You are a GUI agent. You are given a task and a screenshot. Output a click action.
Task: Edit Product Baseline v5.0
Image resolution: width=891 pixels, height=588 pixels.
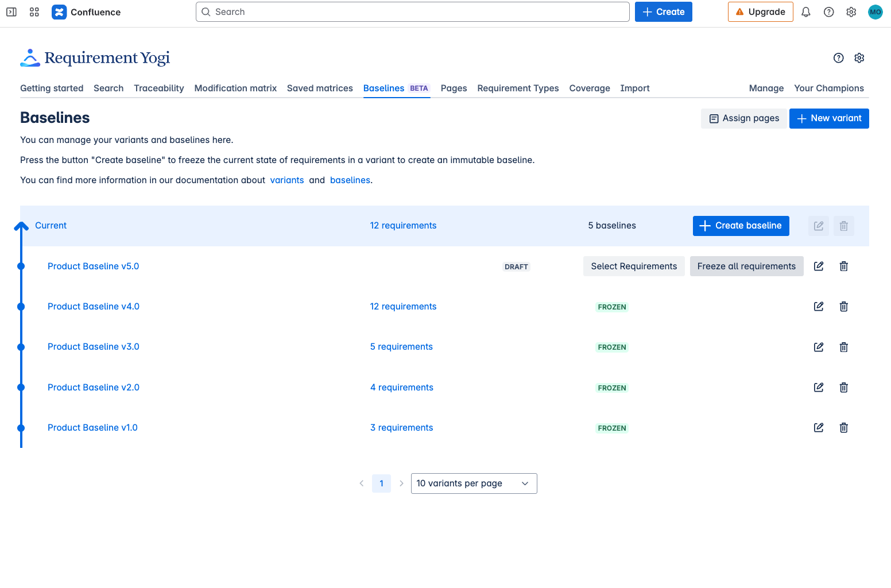click(819, 266)
